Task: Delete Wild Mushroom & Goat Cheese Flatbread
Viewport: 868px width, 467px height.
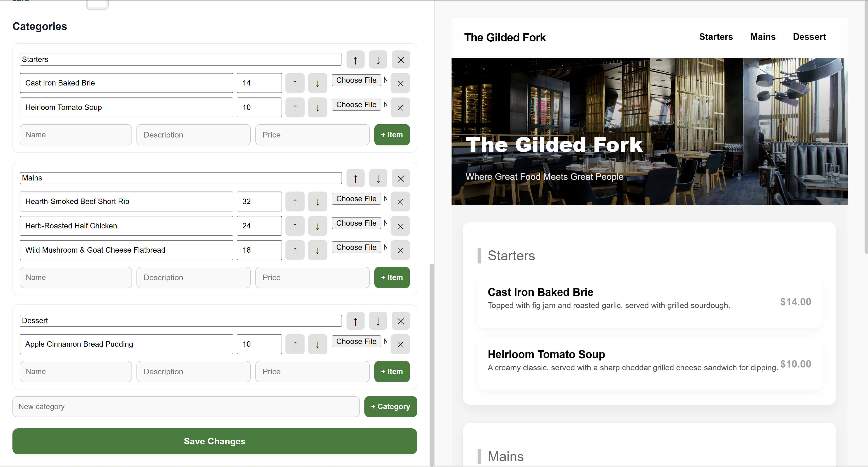Action: click(x=400, y=250)
